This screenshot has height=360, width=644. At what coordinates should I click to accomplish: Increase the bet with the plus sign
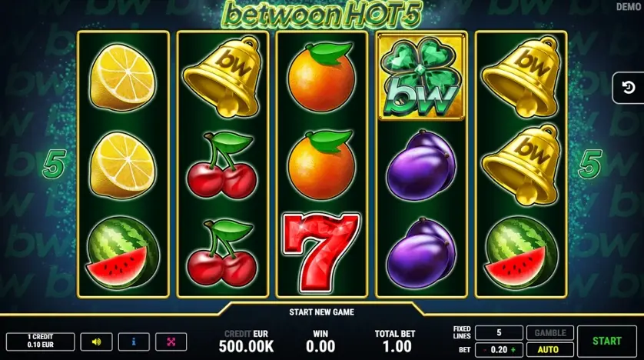[x=513, y=350]
